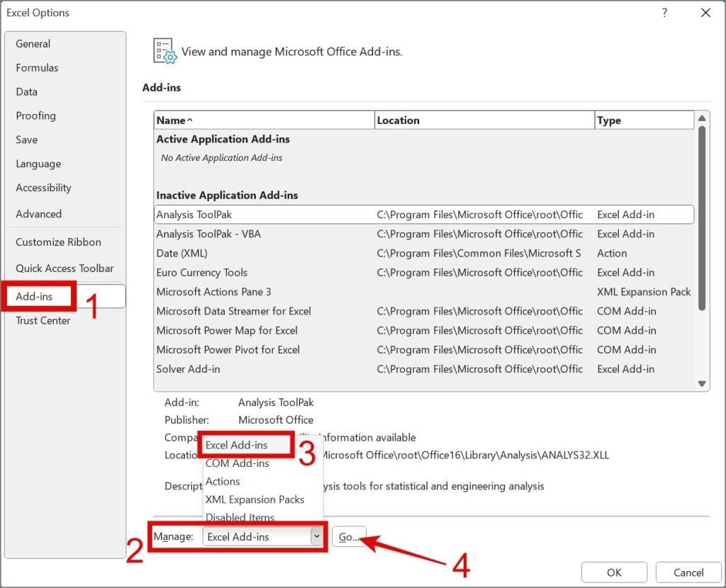
Task: Sort add-ins by Type column header
Action: tap(644, 120)
